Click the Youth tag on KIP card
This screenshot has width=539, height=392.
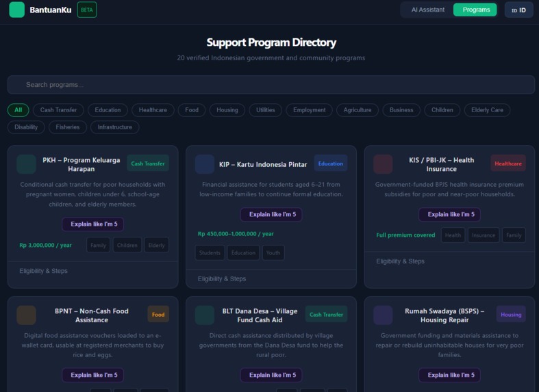click(x=273, y=253)
